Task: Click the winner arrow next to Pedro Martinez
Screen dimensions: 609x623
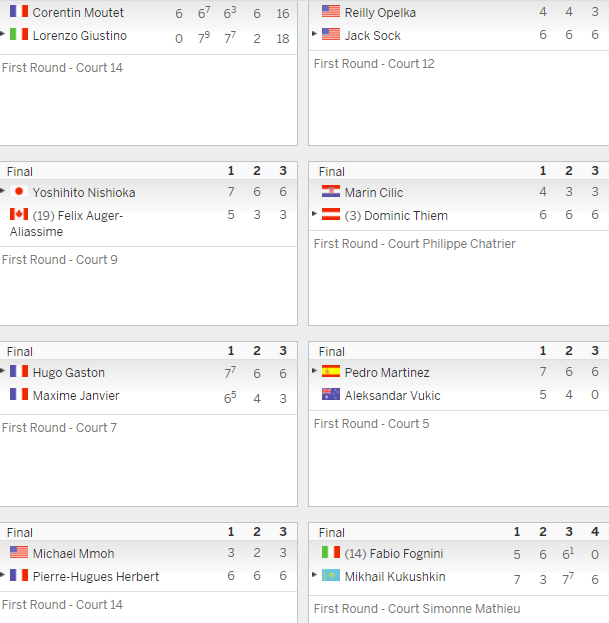Action: [x=314, y=371]
